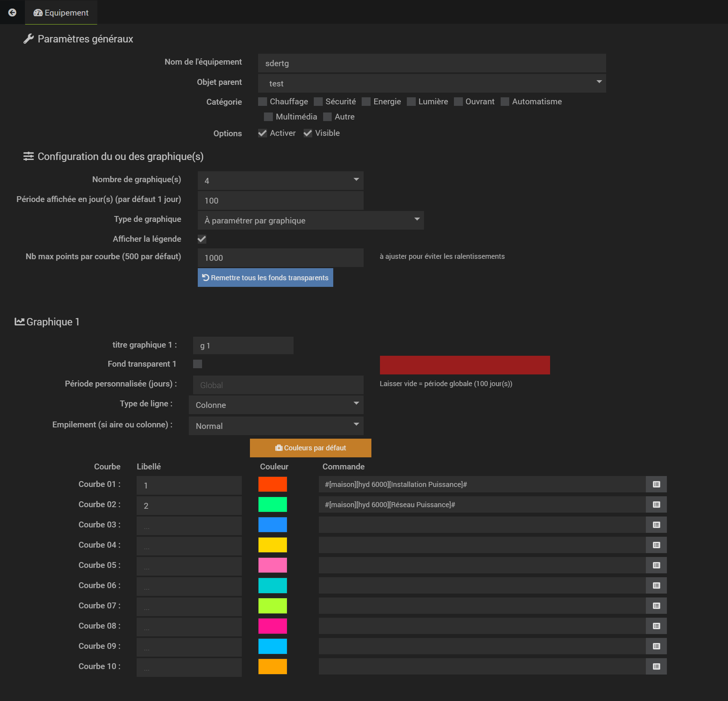The image size is (728, 701).
Task: Edit the titre graphique 1 field
Action: point(243,346)
